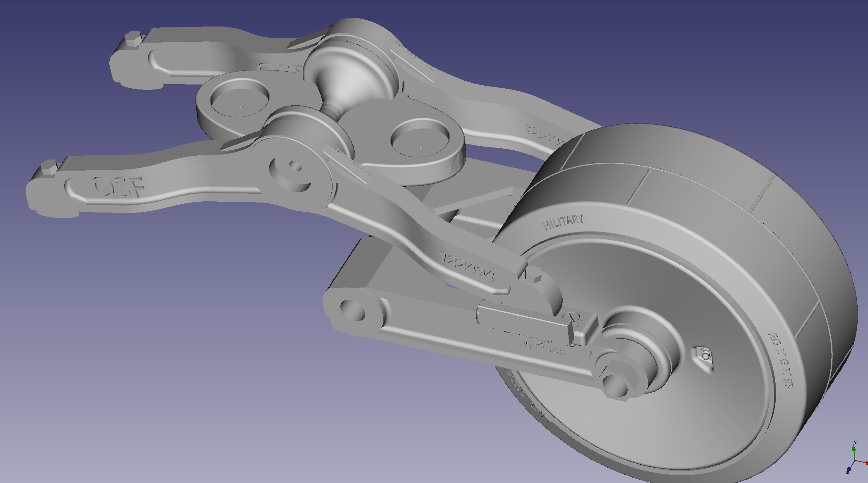This screenshot has width=868, height=483.
Task: Select the 'MILITARY' text on the tire
Action: click(x=563, y=222)
